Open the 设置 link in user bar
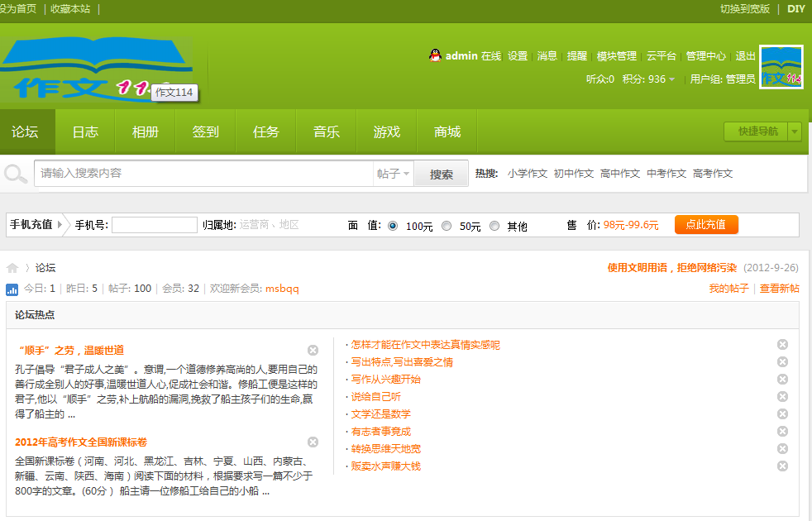The image size is (812, 521). point(518,56)
